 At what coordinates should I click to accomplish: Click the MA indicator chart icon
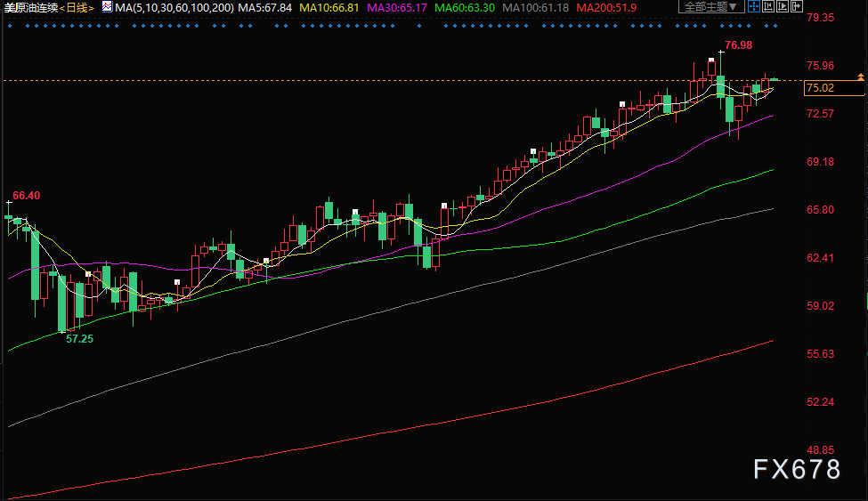point(107,7)
